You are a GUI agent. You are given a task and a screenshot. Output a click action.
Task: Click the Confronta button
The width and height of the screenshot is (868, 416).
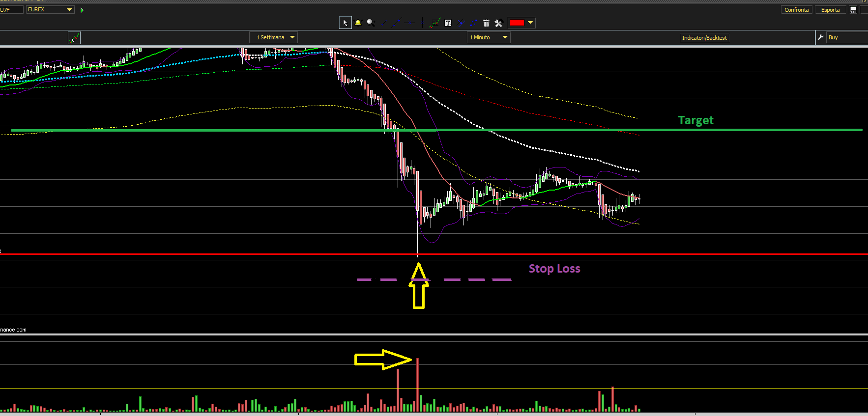point(796,10)
